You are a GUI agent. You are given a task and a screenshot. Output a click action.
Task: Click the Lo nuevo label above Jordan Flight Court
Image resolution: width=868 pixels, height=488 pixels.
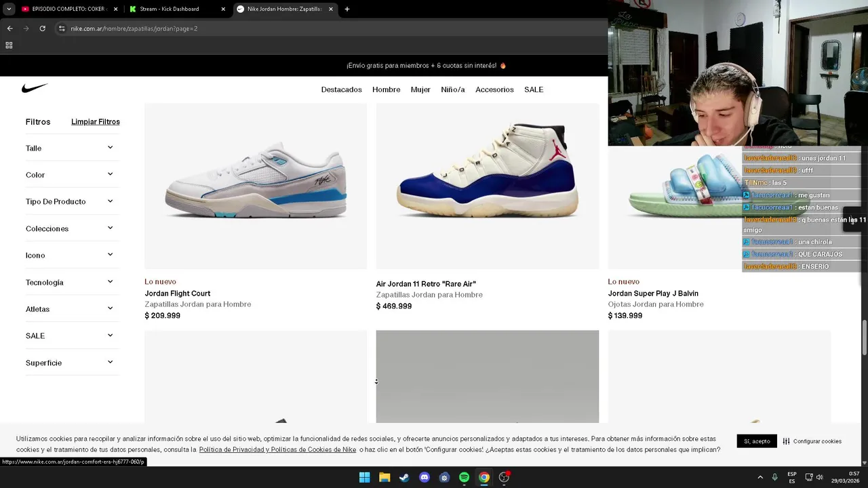pyautogui.click(x=160, y=282)
